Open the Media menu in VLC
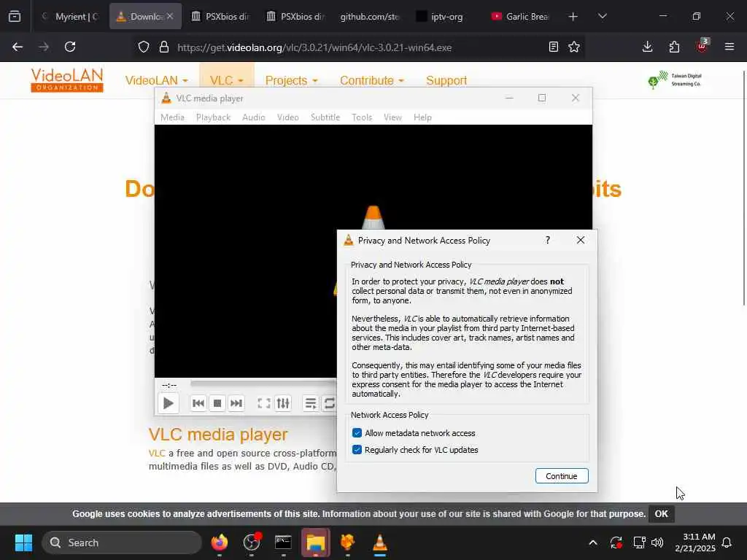 click(x=172, y=117)
